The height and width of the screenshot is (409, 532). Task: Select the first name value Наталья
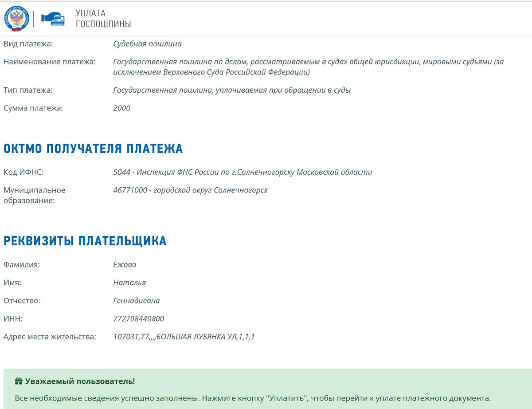(129, 283)
